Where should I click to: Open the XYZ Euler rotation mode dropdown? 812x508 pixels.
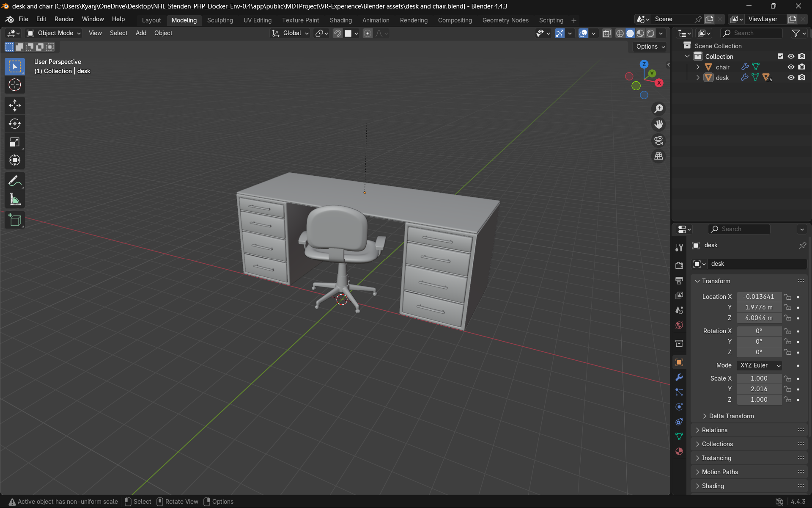pyautogui.click(x=759, y=365)
